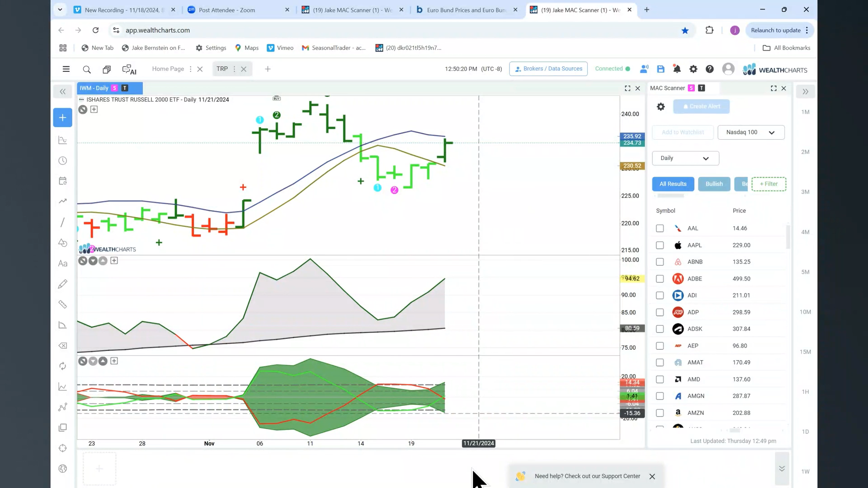Open the browser tab search dropdown
The image size is (868, 488).
point(60,9)
